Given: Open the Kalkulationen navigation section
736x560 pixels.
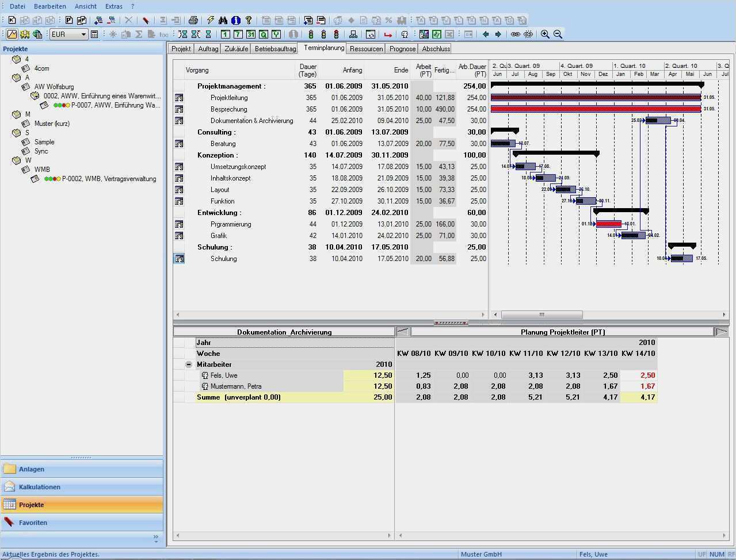Looking at the screenshot, I should tap(39, 487).
